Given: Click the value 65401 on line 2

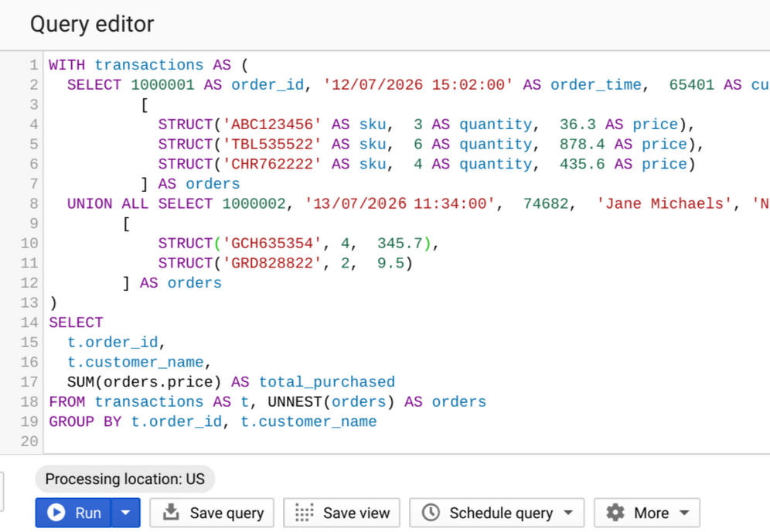Looking at the screenshot, I should tap(691, 84).
